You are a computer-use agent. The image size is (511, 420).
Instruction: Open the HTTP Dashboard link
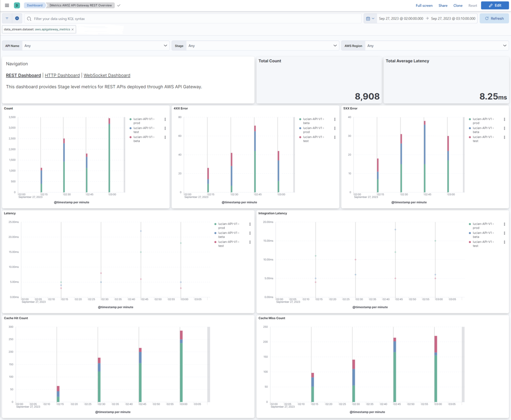click(x=62, y=75)
